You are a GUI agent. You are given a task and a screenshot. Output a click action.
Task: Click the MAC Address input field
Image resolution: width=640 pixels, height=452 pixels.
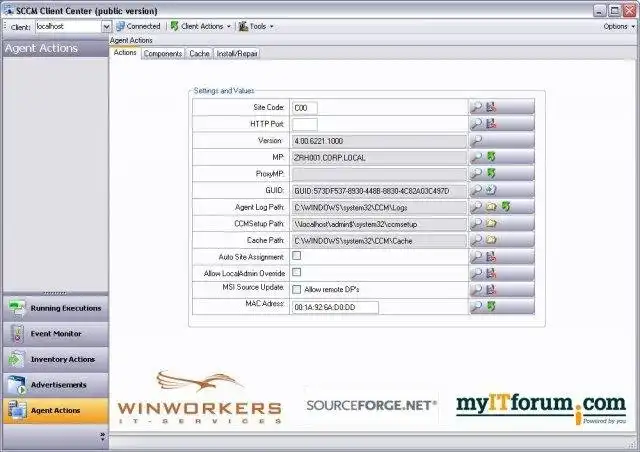335,307
